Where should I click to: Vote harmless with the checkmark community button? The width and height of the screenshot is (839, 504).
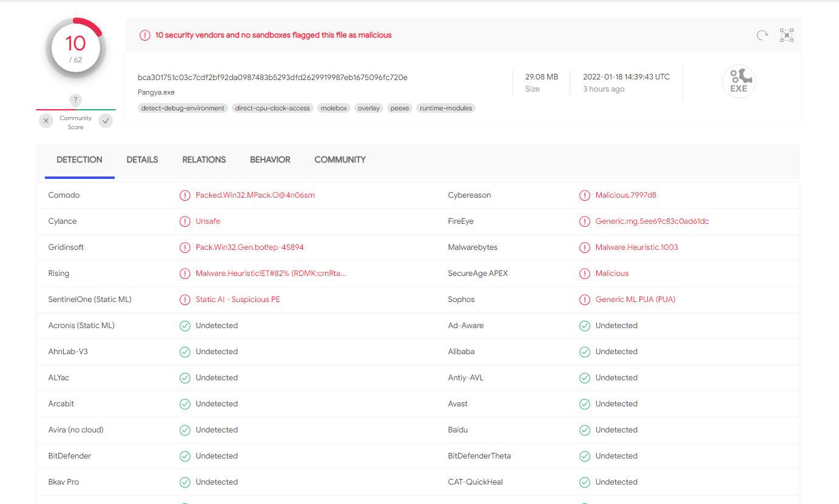106,121
